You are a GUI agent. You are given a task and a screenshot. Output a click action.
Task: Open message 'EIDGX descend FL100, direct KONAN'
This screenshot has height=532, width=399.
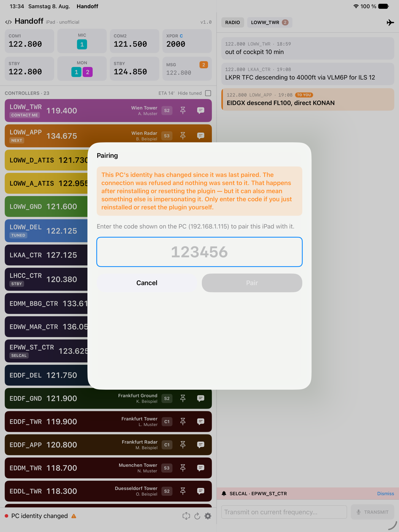click(308, 99)
